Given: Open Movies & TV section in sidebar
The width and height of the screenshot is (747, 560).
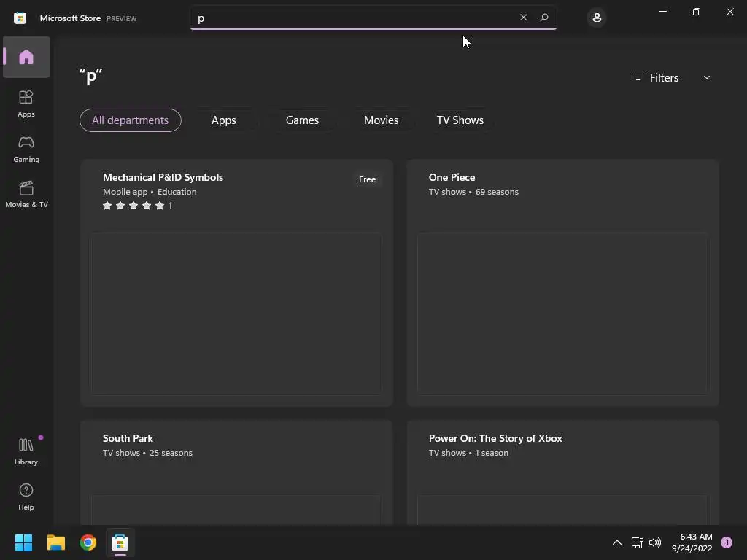Looking at the screenshot, I should pos(26,194).
